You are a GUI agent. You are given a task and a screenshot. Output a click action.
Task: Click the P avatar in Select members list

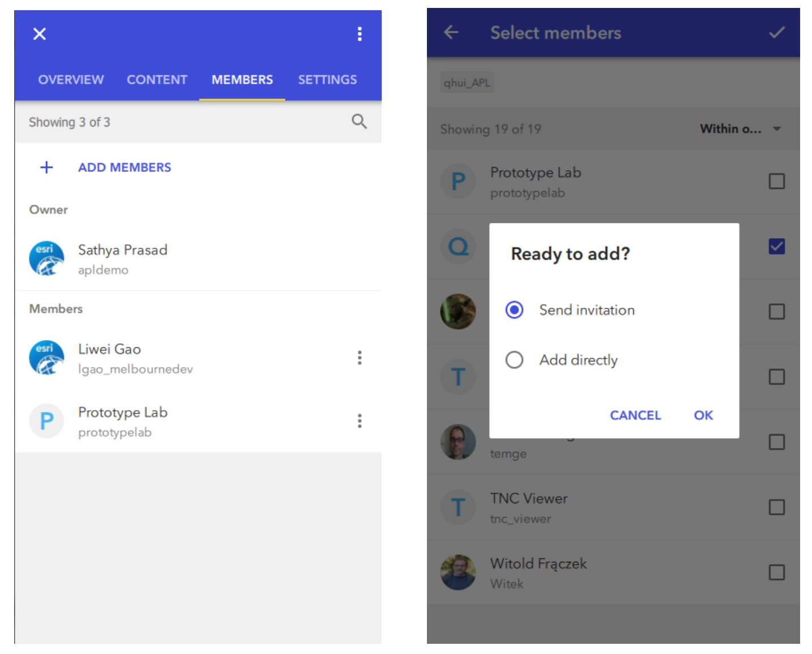[458, 181]
